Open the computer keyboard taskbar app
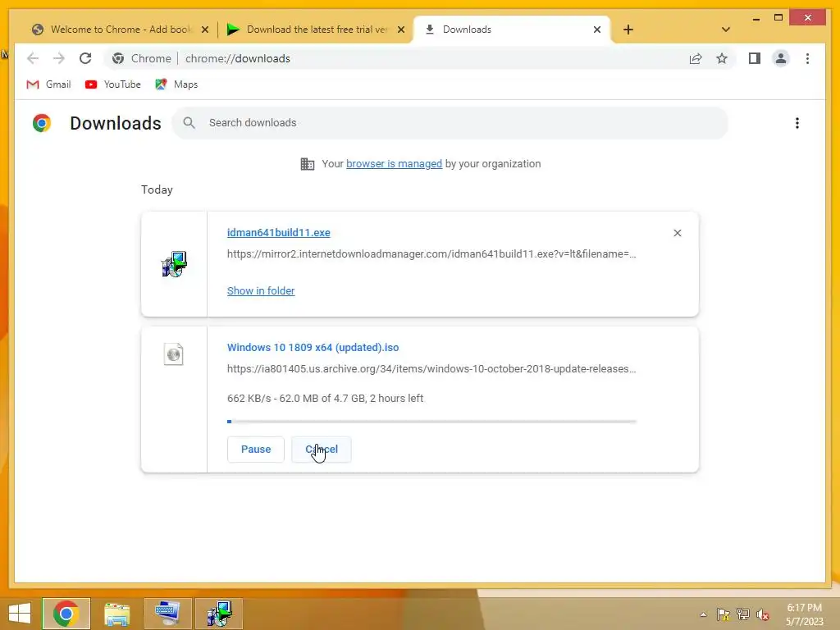 (167, 614)
